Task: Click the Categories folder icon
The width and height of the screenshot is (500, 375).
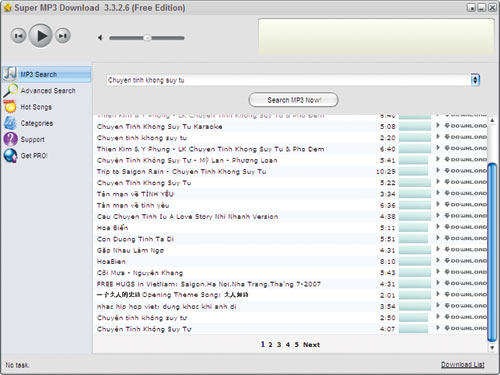Action: pyautogui.click(x=10, y=123)
